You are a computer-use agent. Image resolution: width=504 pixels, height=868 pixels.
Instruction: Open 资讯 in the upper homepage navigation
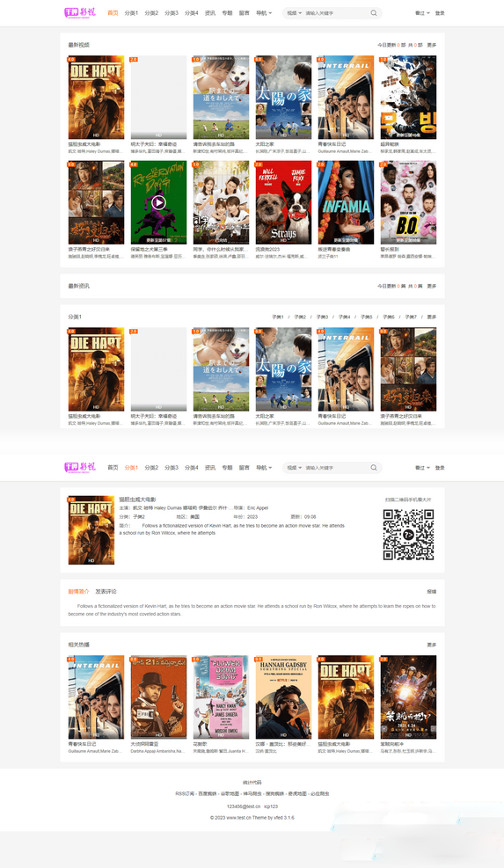(210, 12)
